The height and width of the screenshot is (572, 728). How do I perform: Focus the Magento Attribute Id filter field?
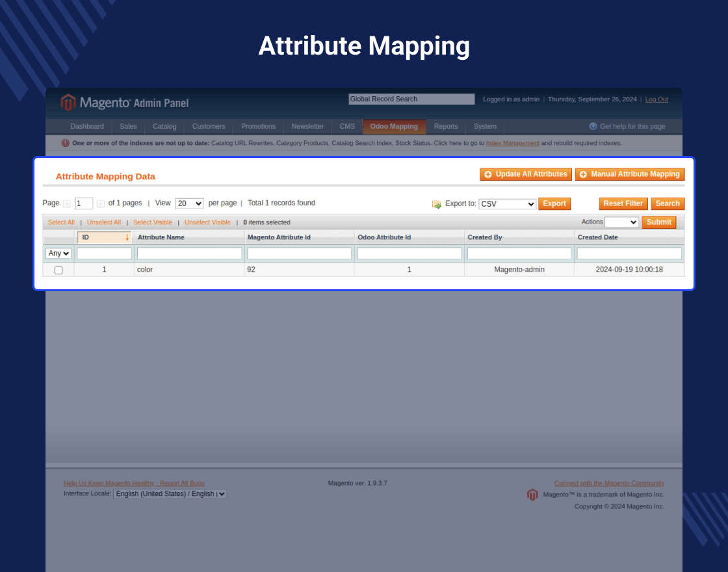(x=300, y=253)
